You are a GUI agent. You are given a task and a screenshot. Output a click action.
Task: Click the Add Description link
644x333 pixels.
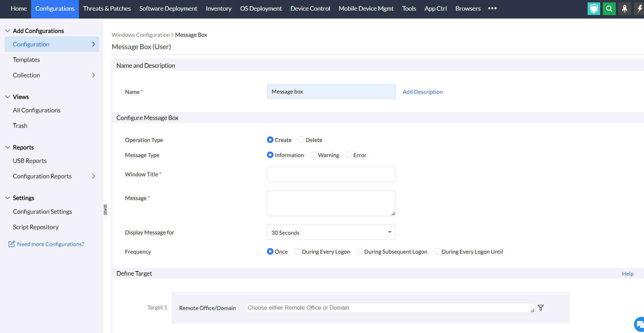click(x=422, y=91)
